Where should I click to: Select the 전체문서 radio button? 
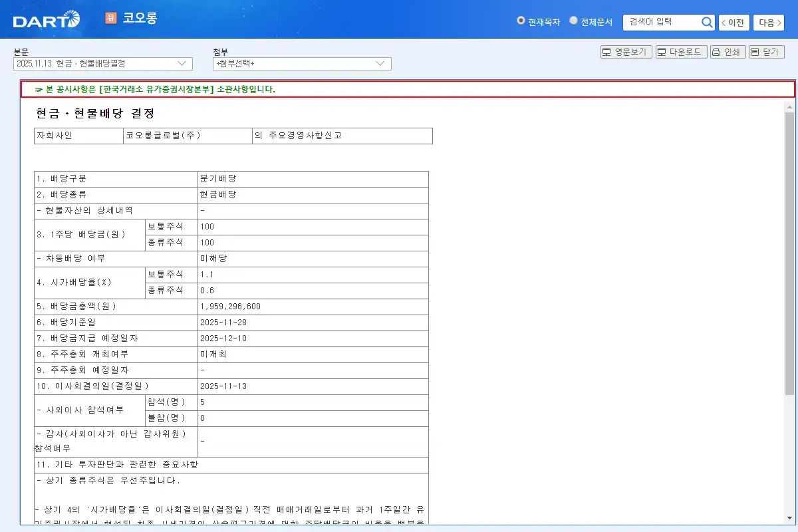[x=573, y=21]
